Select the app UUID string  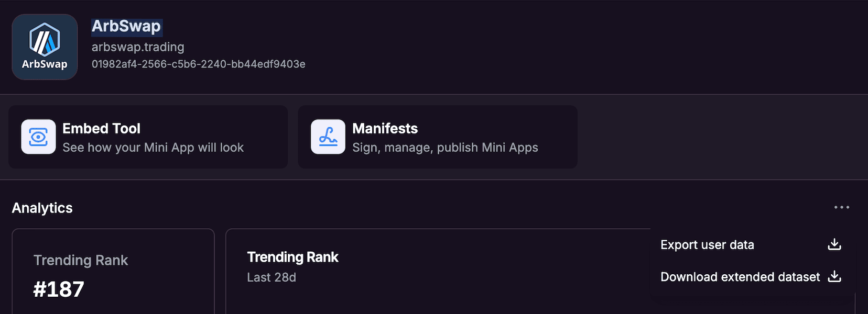(198, 64)
